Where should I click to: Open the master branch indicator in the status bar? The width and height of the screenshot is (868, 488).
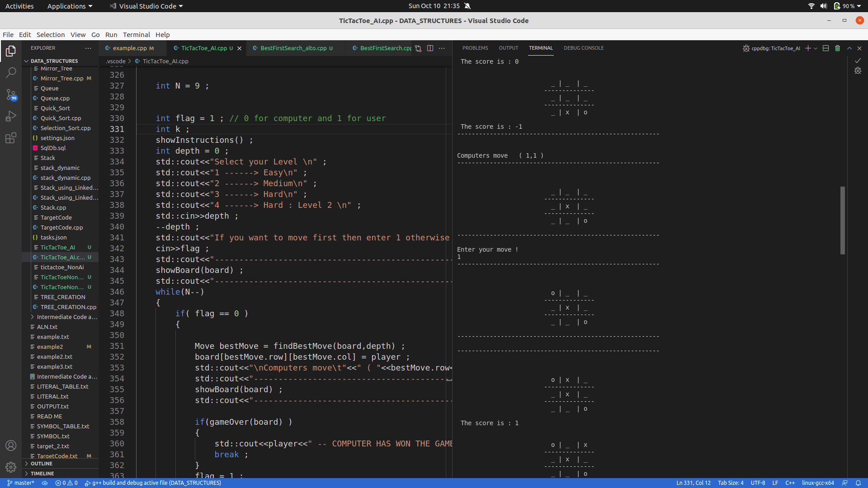(21, 483)
